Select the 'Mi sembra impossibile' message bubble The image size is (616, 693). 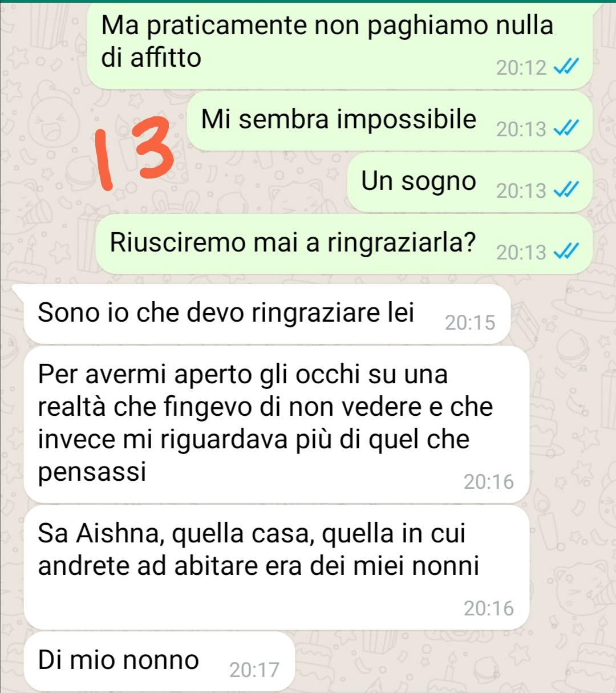(390, 121)
